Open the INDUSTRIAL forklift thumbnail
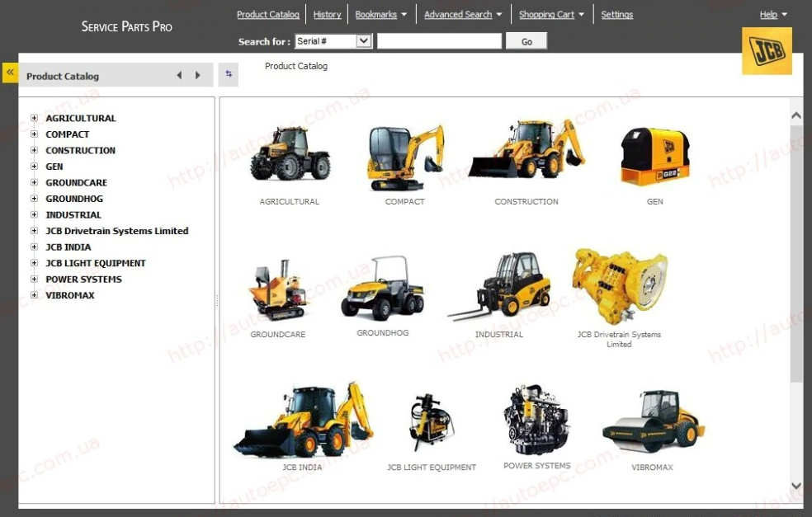 [x=499, y=285]
